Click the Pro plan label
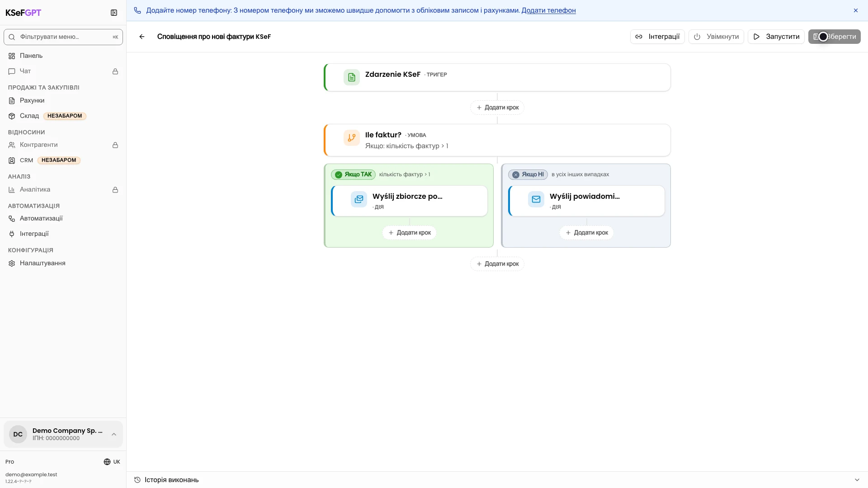Viewport: 868px width, 488px height. pyautogui.click(x=9, y=462)
